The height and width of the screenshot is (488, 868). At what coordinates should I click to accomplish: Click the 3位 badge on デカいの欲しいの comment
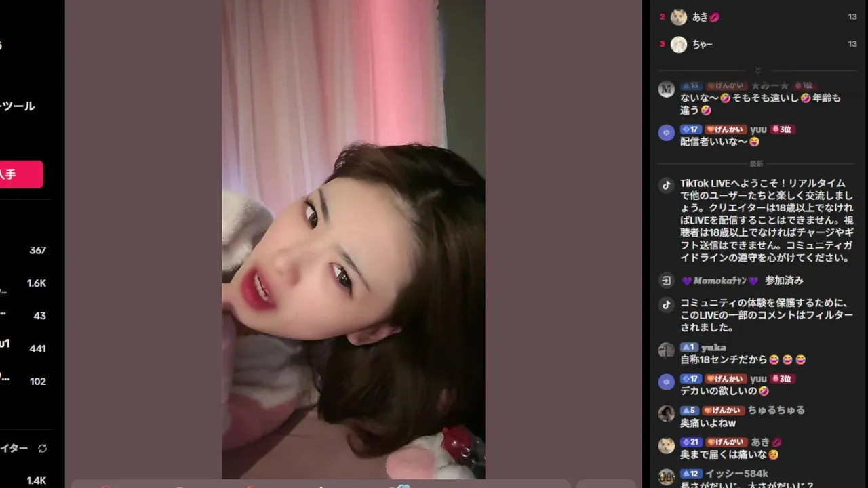point(782,378)
